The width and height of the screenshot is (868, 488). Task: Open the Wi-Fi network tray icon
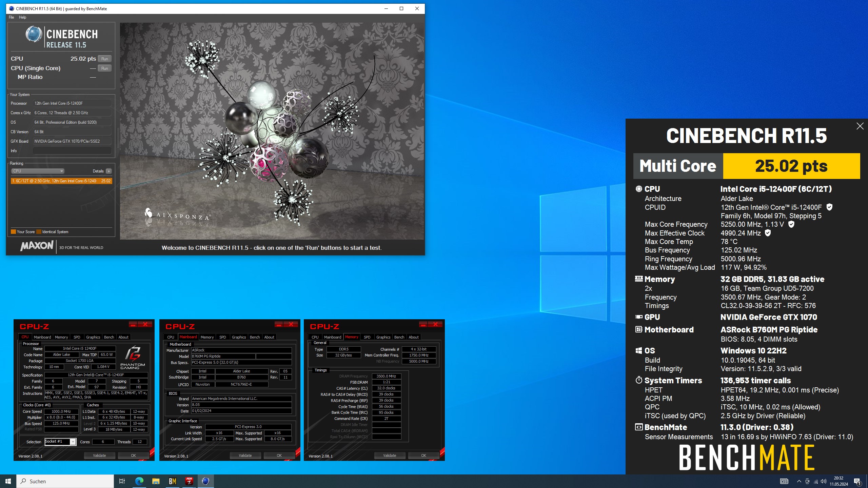click(x=816, y=481)
